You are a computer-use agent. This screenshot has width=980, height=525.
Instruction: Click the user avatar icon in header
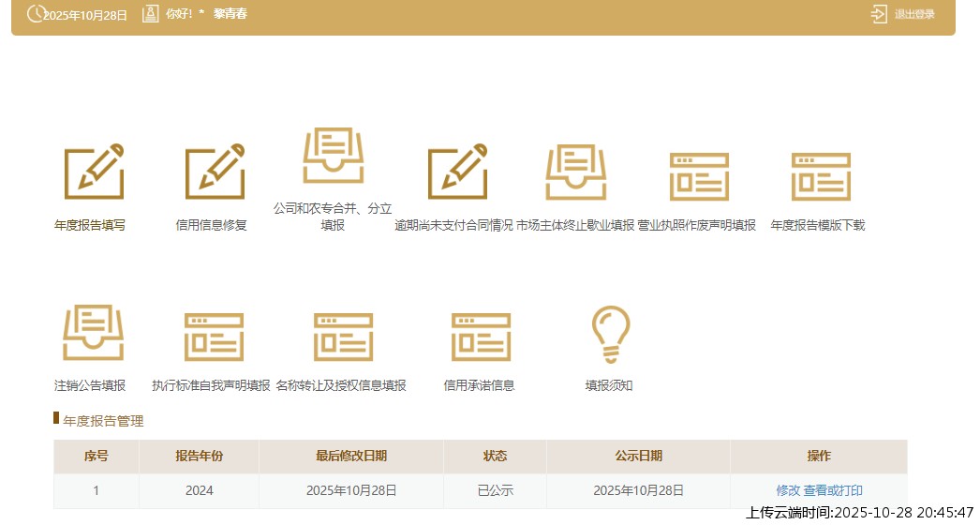click(151, 14)
